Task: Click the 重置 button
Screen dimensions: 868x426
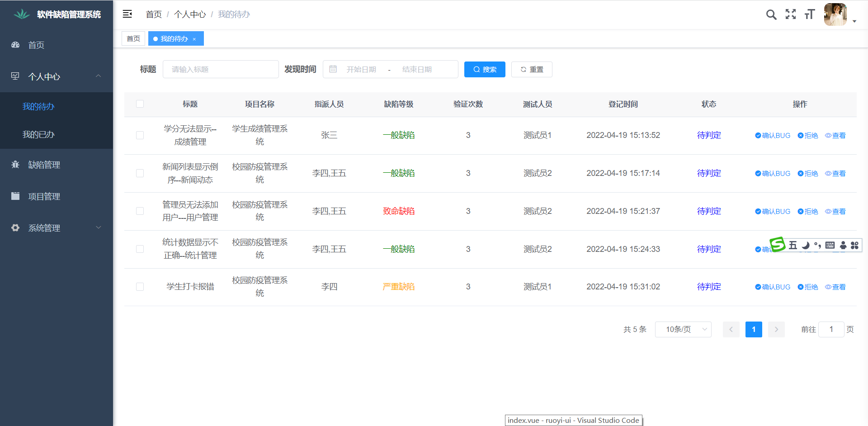Action: [532, 69]
